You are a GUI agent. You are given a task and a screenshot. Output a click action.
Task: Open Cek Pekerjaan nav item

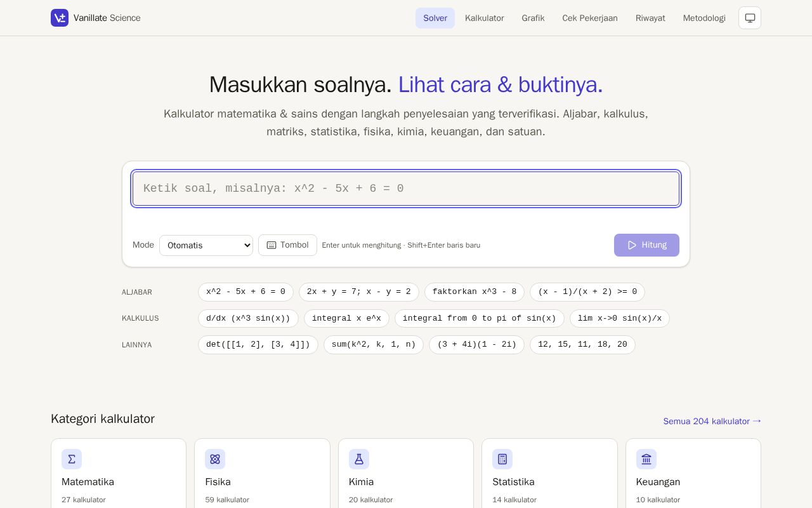coord(590,18)
